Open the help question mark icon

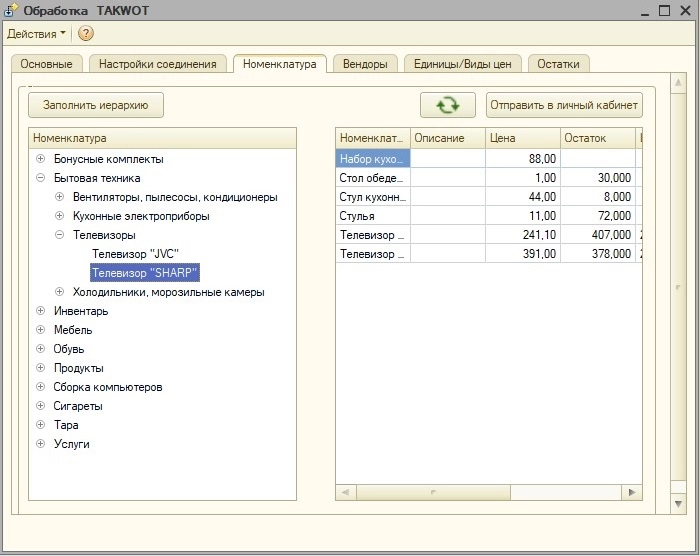[86, 34]
